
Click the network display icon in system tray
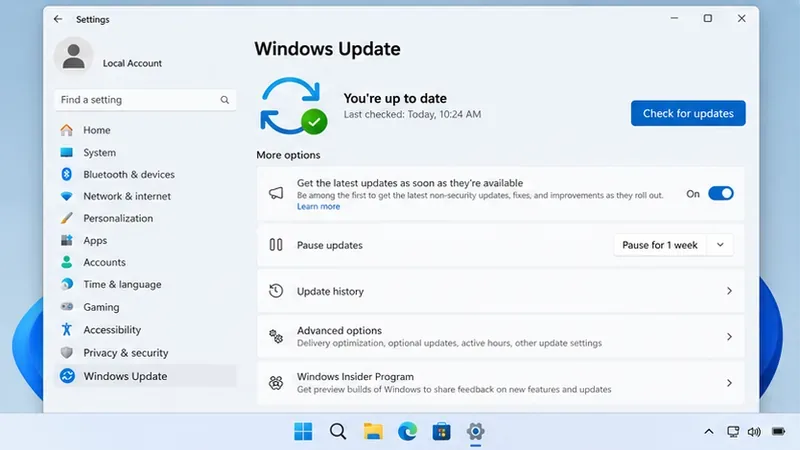(x=733, y=432)
